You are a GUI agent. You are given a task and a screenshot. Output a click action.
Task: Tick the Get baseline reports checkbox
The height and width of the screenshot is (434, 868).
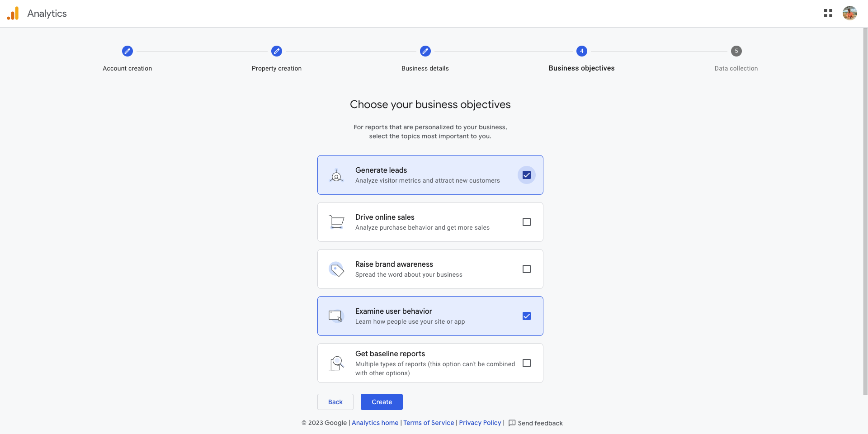(527, 363)
